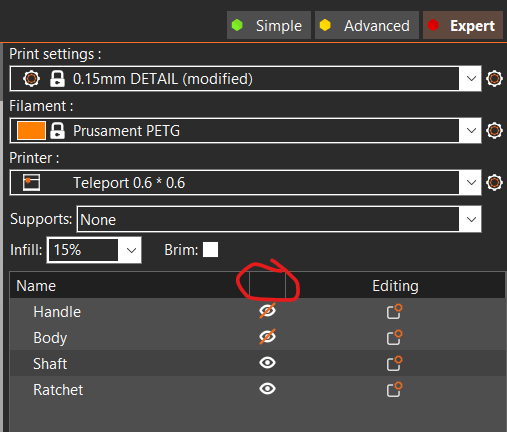Edit filament settings via gear icon
This screenshot has width=507, height=432.
(494, 130)
